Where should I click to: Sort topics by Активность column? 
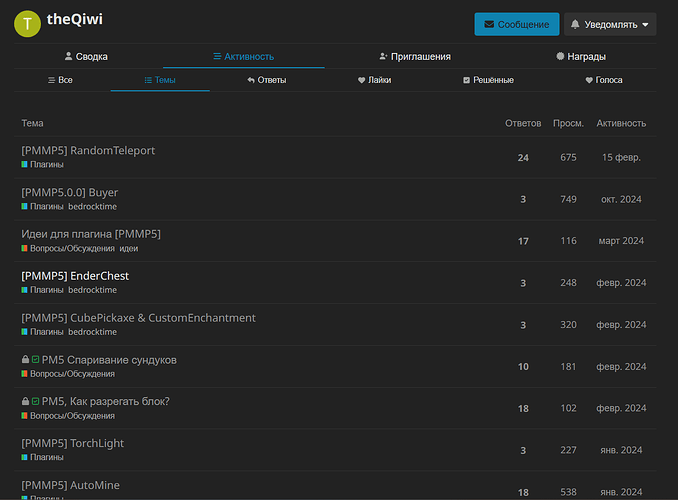tap(621, 123)
